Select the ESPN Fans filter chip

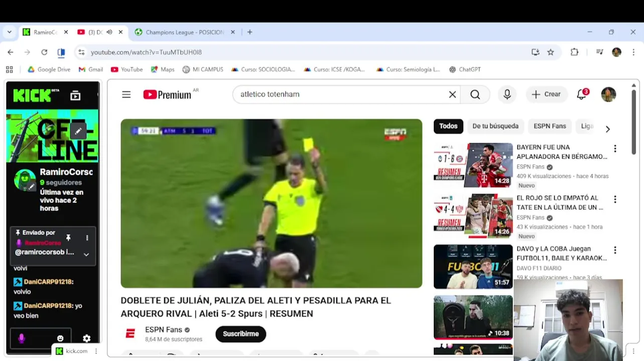pos(550,126)
